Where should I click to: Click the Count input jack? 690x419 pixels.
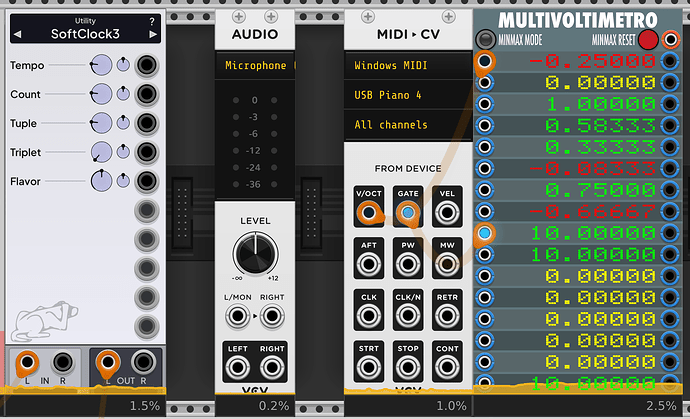pyautogui.click(x=147, y=94)
